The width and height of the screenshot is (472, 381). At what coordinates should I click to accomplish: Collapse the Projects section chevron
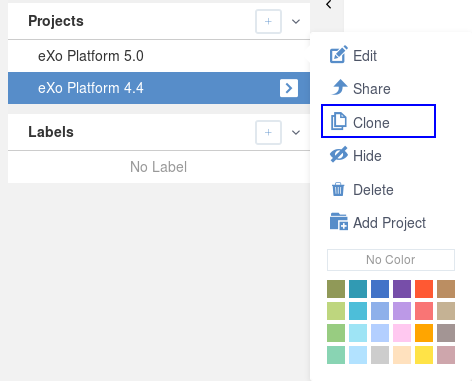(296, 22)
